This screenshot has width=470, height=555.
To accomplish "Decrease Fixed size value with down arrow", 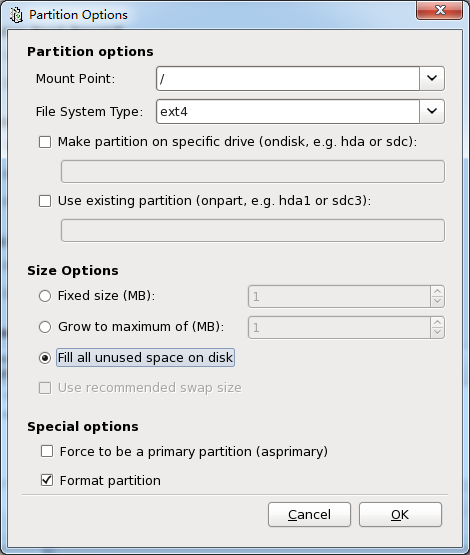I will pos(437,302).
